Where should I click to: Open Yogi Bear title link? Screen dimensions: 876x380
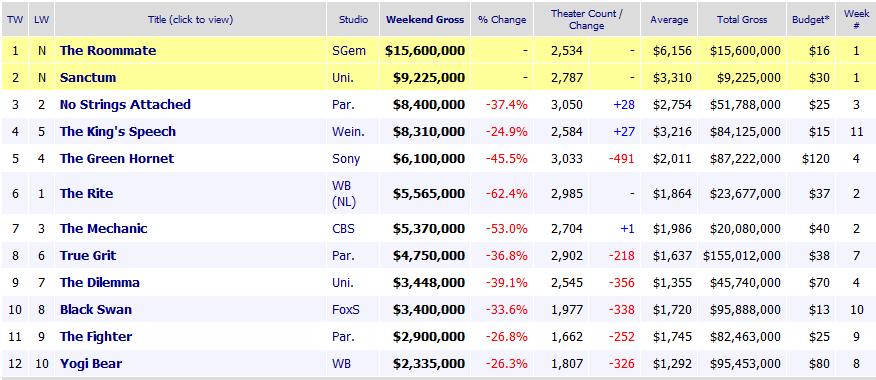coord(91,364)
